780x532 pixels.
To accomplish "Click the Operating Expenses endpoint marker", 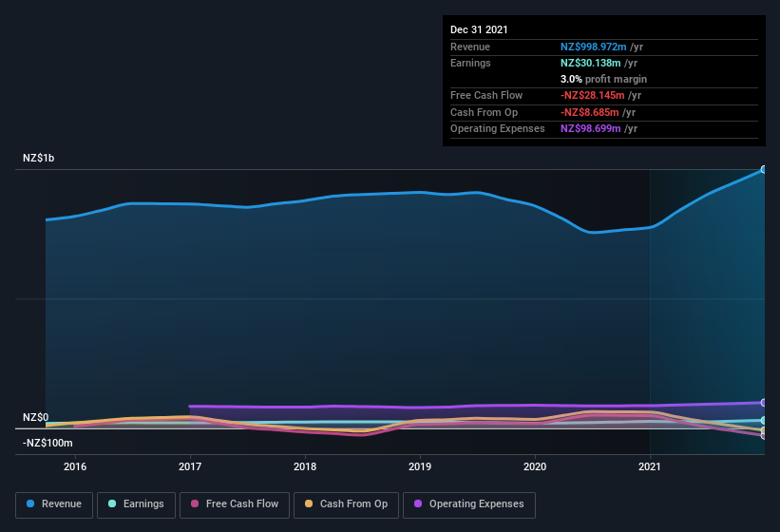I will [x=763, y=403].
